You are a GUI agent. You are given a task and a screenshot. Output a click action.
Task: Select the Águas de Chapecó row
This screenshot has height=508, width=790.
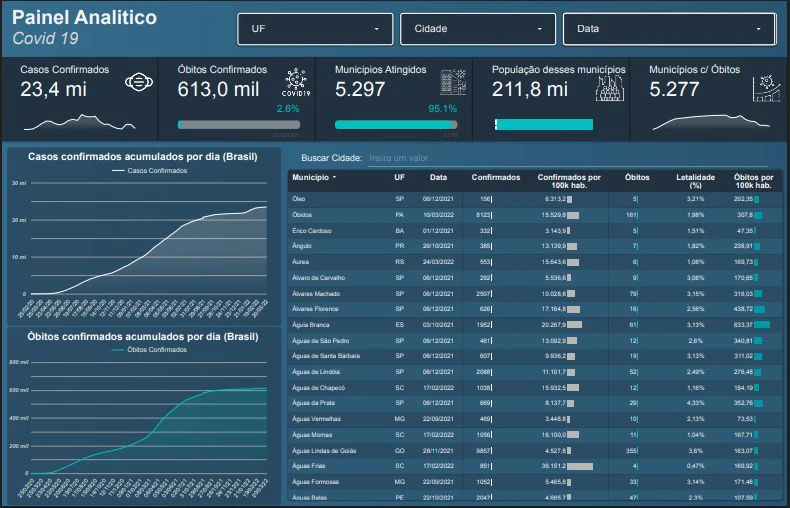pos(535,388)
